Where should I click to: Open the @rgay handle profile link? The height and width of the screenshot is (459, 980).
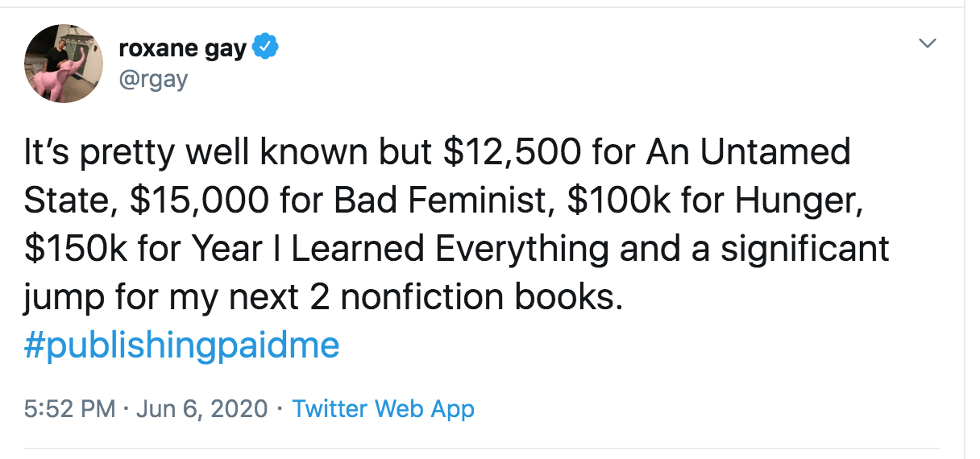coord(153,80)
